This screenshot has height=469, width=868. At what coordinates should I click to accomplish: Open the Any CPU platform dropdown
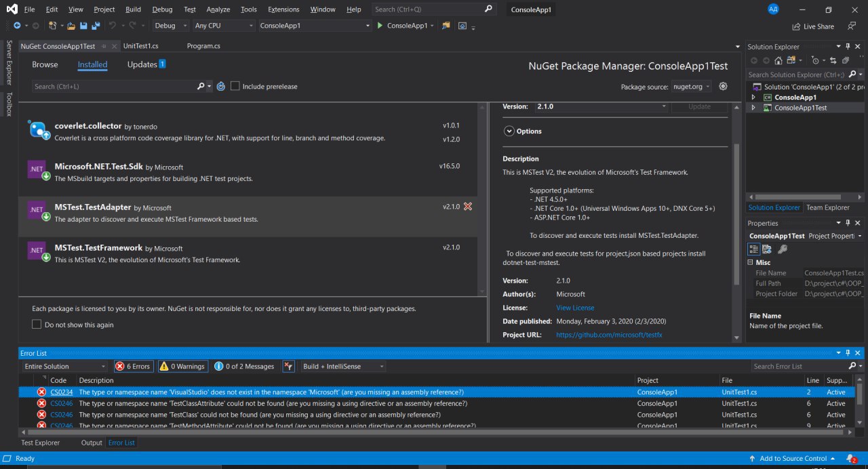pos(224,25)
